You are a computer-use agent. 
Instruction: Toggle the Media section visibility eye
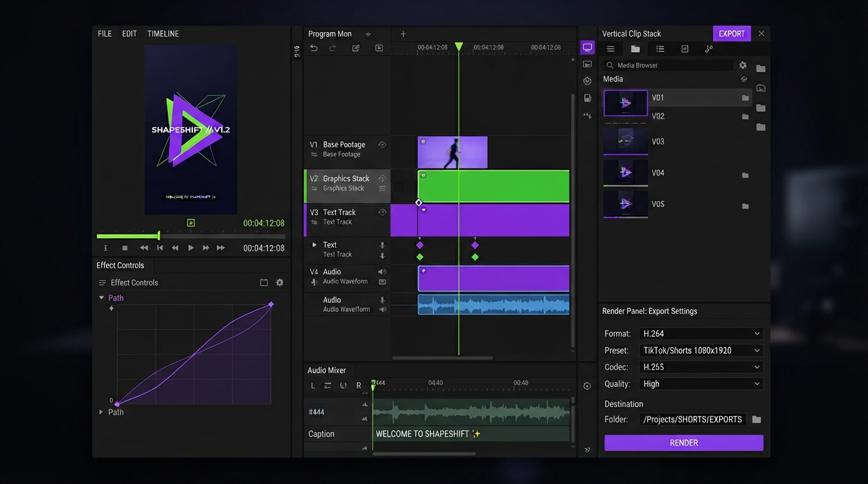pyautogui.click(x=744, y=79)
